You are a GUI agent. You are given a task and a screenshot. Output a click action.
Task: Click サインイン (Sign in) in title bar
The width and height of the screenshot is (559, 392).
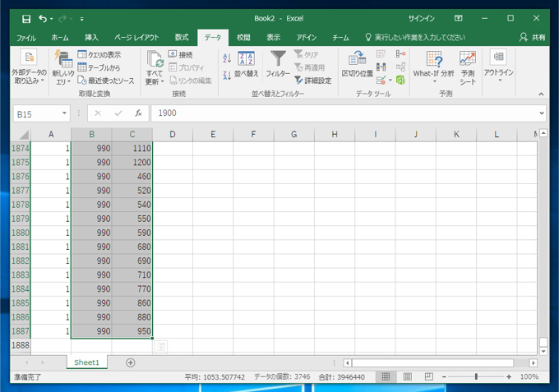tap(422, 18)
